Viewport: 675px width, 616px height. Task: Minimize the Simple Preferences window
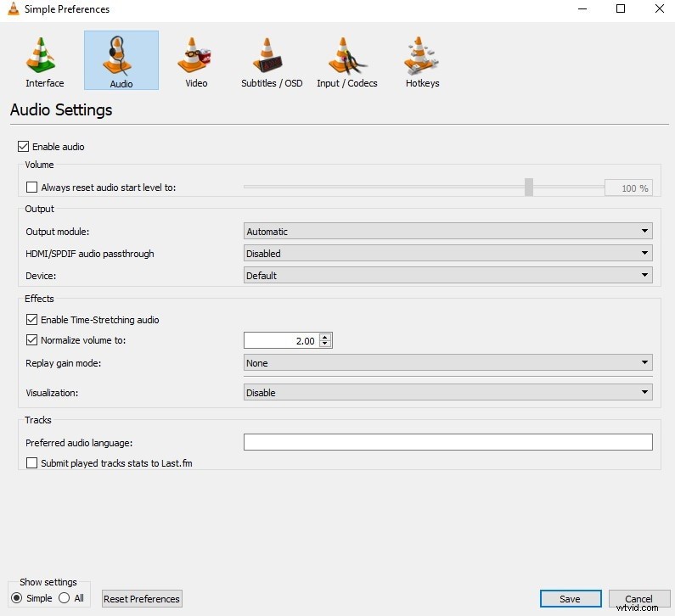(x=582, y=8)
